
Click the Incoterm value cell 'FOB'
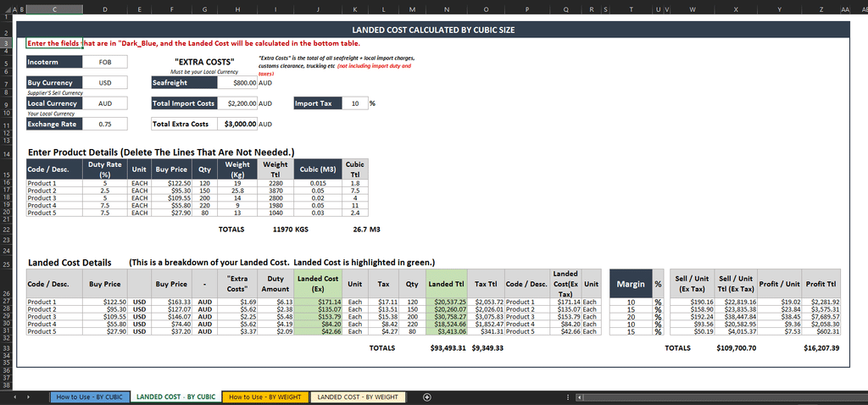105,62
